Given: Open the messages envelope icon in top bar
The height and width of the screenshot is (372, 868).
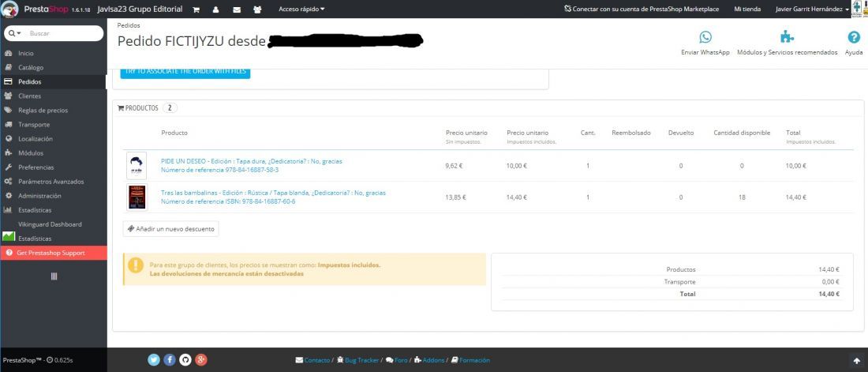Looking at the screenshot, I should point(237,9).
